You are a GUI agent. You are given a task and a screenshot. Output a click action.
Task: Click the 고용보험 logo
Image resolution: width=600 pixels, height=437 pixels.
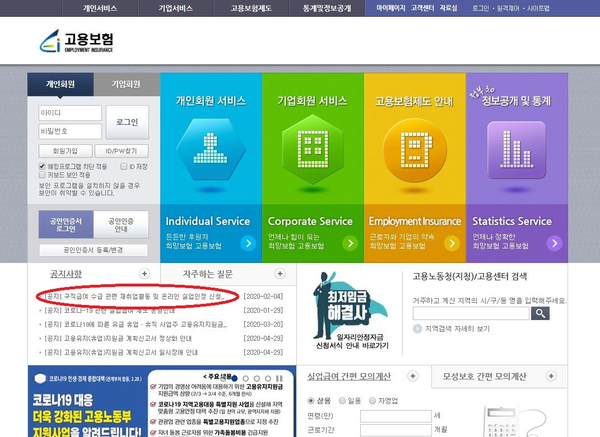[x=77, y=41]
